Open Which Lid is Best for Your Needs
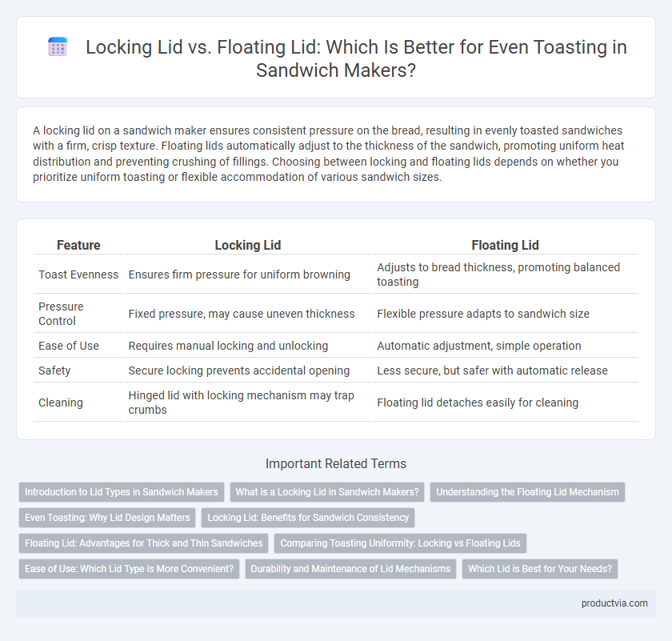Viewport: 672px width, 641px height. click(x=540, y=568)
